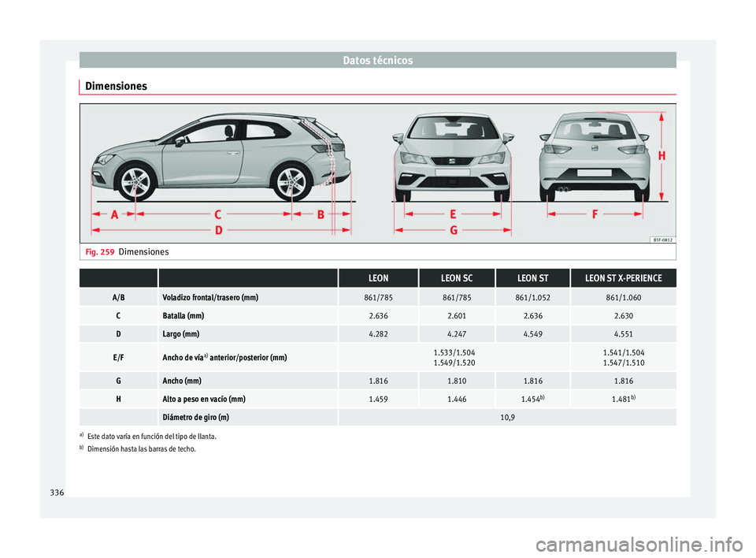The width and height of the screenshot is (756, 558).
Task: Click the 'Batalla (mm)' cell
Action: [x=248, y=316]
